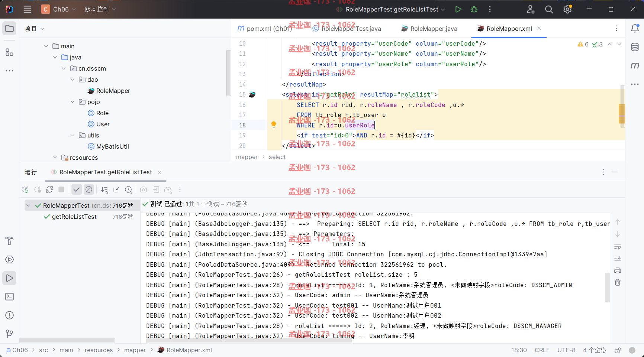Click the project tree horizontal scrollbar
644x357 pixels.
pos(67,340)
